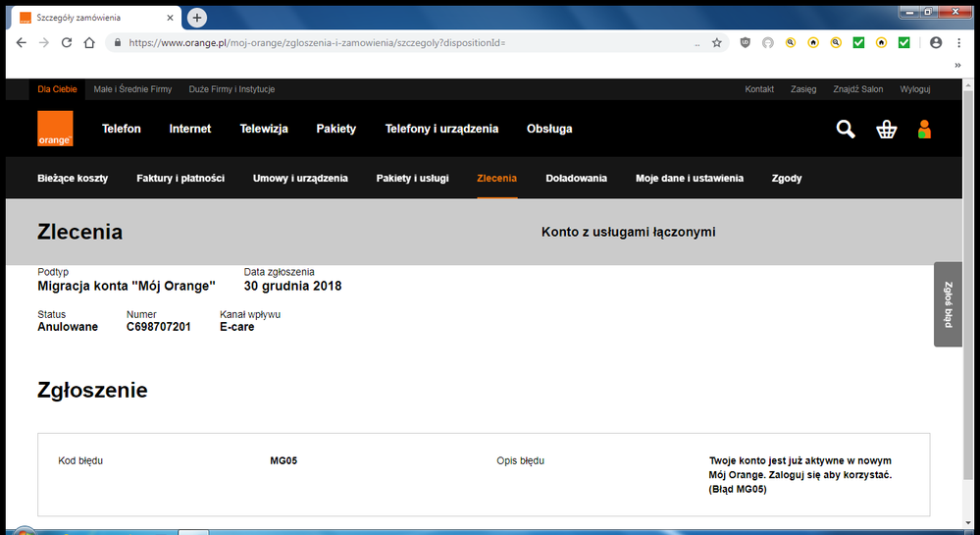This screenshot has width=980, height=535.
Task: Click the E-care channel value
Action: 236,327
